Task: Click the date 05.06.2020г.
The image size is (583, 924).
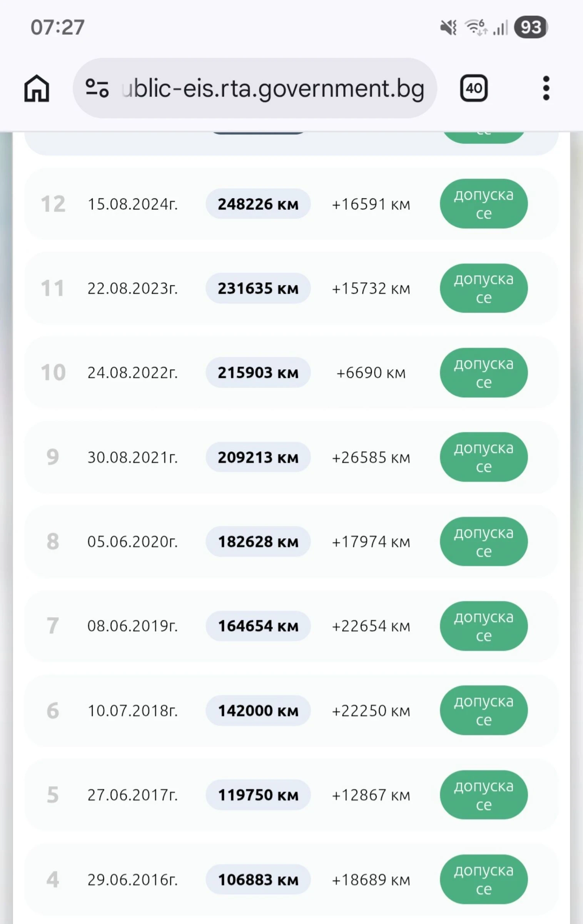Action: click(x=132, y=541)
